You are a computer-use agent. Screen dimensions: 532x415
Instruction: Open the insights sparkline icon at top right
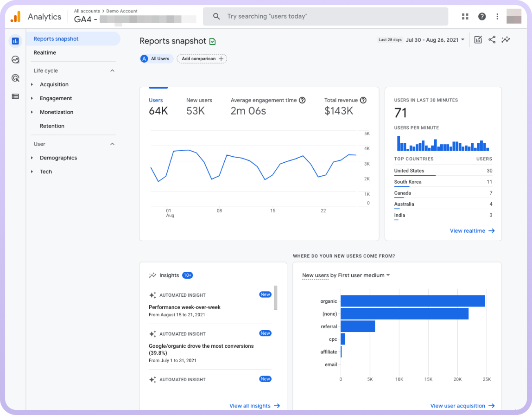click(506, 40)
